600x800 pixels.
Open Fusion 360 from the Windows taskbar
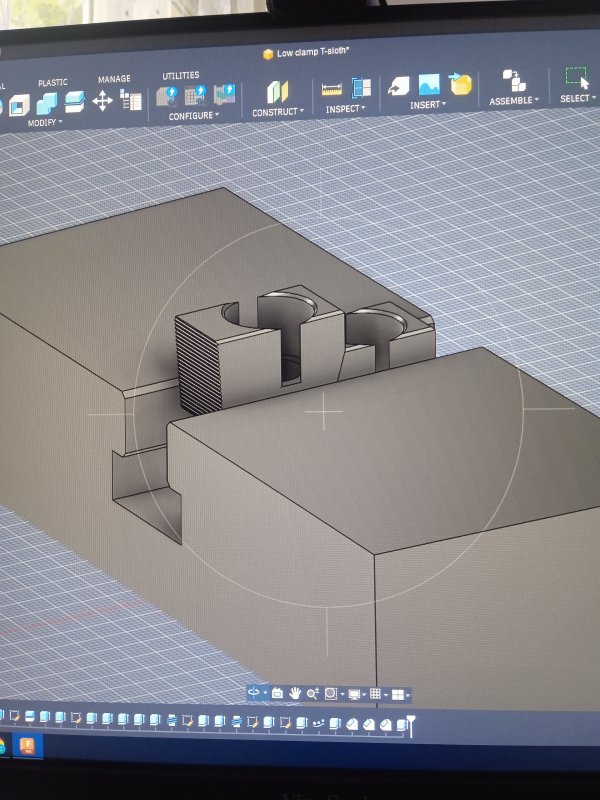pyautogui.click(x=27, y=746)
